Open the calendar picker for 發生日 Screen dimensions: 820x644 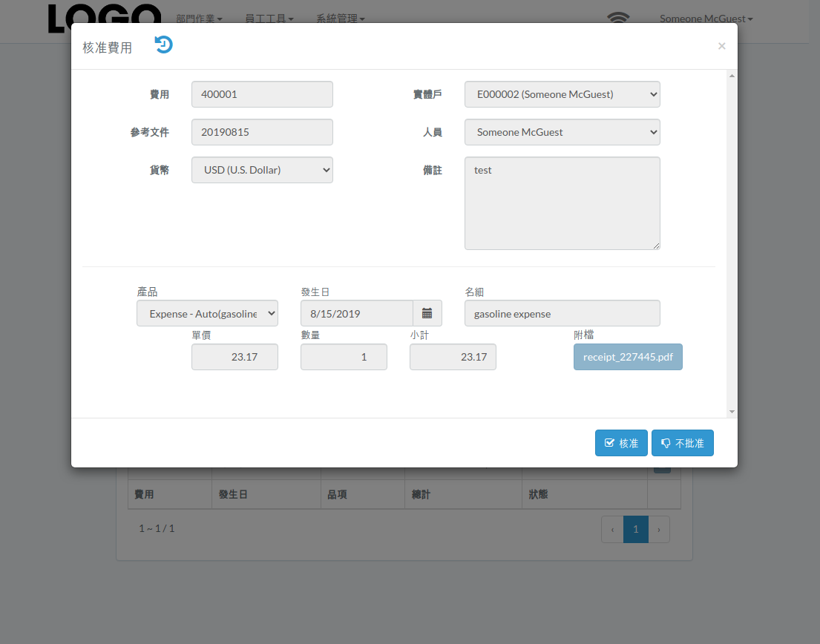(427, 313)
